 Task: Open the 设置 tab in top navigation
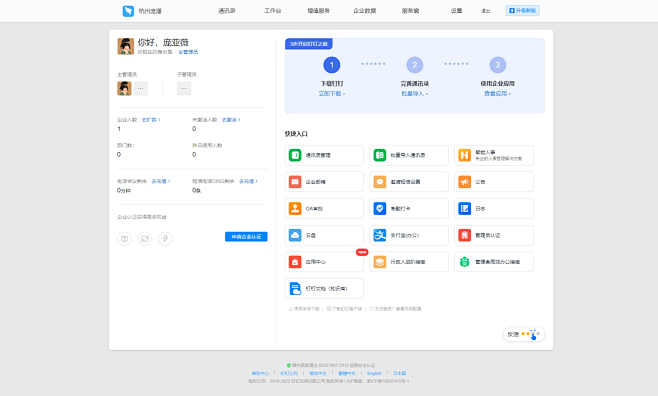[x=457, y=11]
